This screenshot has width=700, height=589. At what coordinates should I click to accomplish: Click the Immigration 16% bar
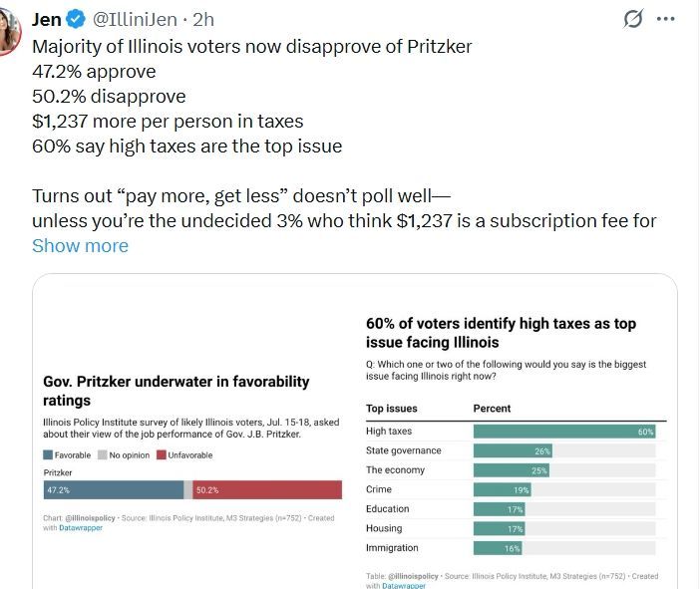[498, 548]
